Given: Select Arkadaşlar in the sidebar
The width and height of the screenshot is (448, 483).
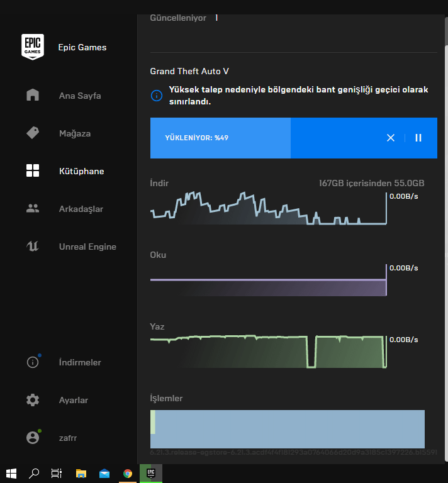Looking at the screenshot, I should click(x=81, y=209).
